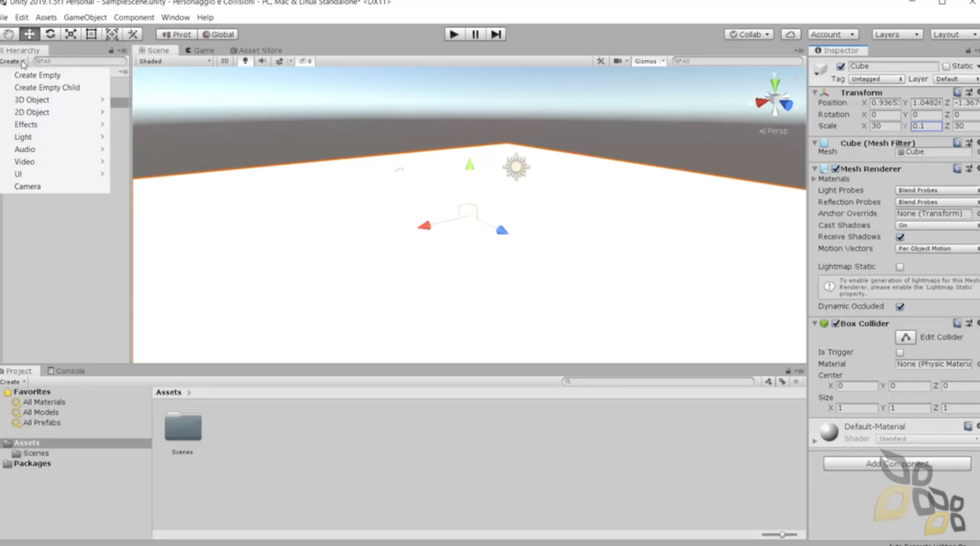Viewport: 980px width, 546px height.
Task: Disable the Mesh Renderer component checkbox
Action: tap(835, 168)
